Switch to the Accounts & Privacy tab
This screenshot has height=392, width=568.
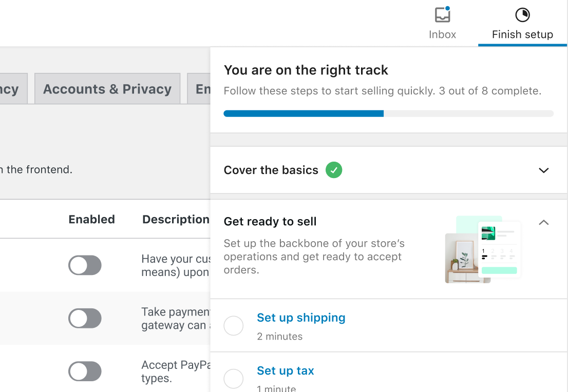pos(107,89)
